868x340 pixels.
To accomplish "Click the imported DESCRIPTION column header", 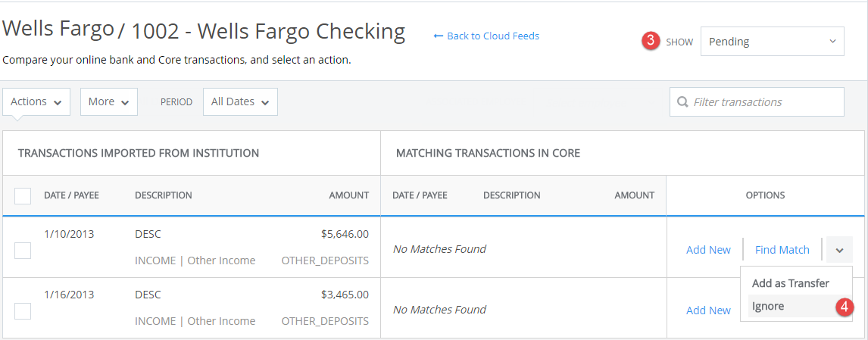I will [x=164, y=195].
